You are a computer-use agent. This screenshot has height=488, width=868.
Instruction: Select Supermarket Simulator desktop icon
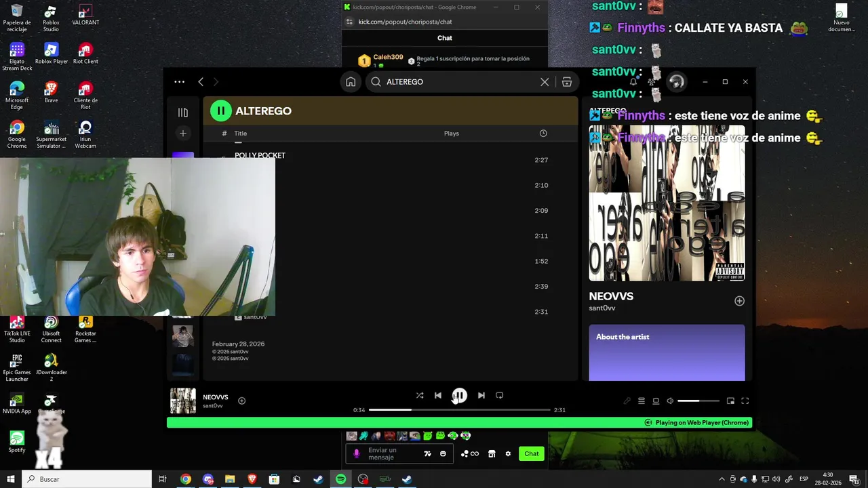coord(51,134)
